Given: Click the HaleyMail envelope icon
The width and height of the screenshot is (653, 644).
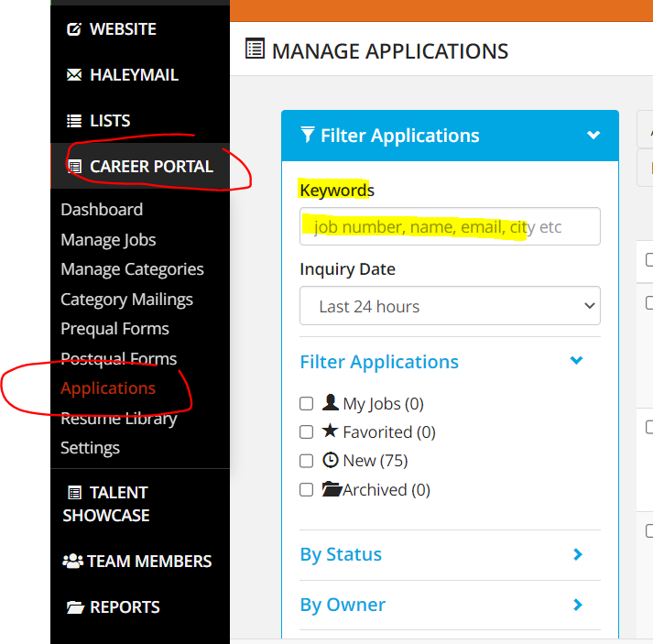Looking at the screenshot, I should (74, 75).
